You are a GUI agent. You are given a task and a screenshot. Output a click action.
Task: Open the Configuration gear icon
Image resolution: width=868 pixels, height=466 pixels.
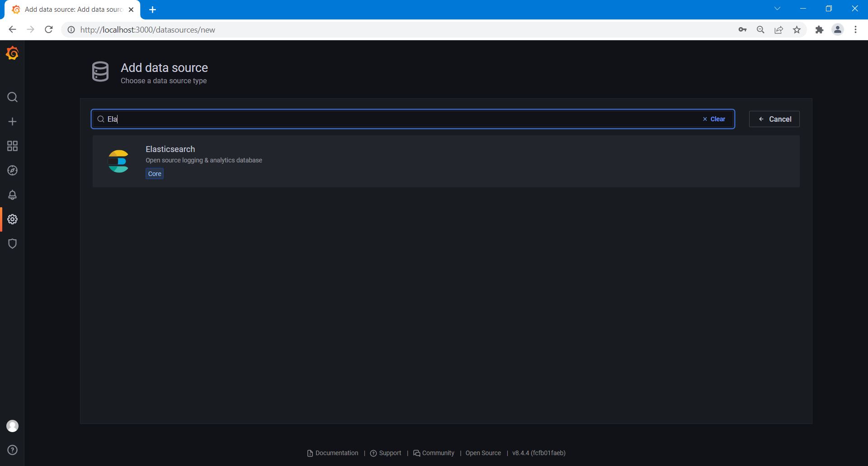pyautogui.click(x=12, y=219)
